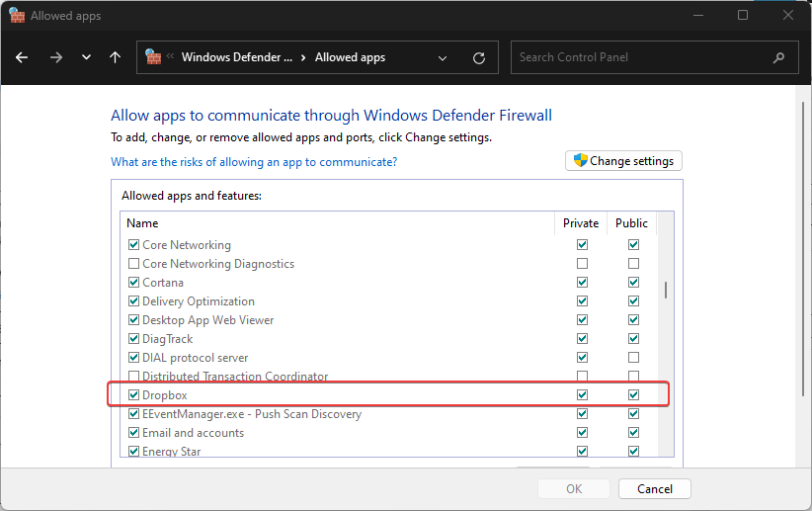Show hidden breadcrumbs via double chevron

[x=170, y=56]
